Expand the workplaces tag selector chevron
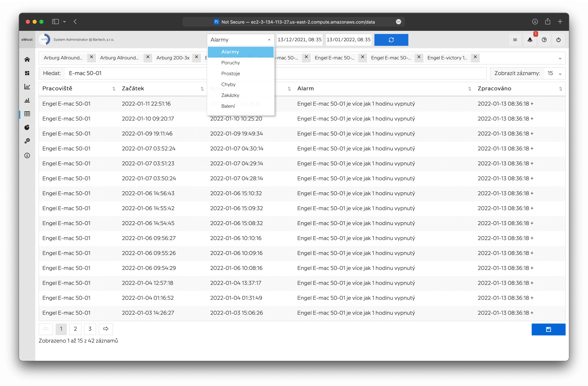Screen dimensions: 588x386 tap(560, 58)
